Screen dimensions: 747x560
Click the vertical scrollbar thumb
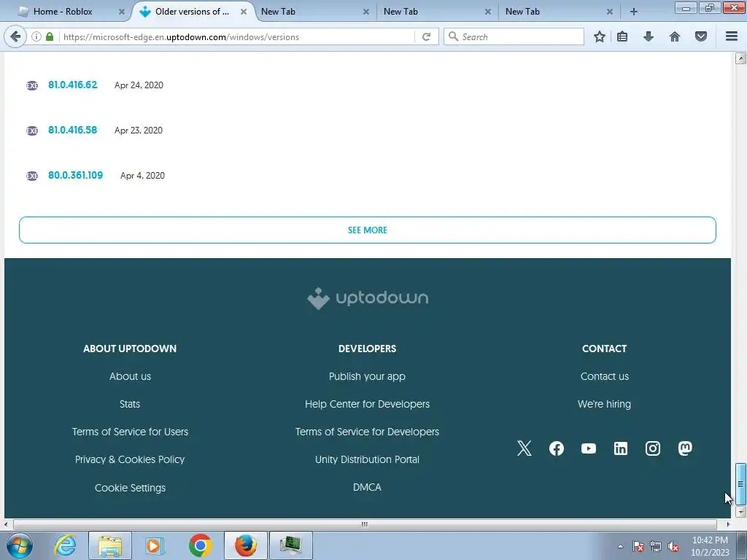coord(740,484)
